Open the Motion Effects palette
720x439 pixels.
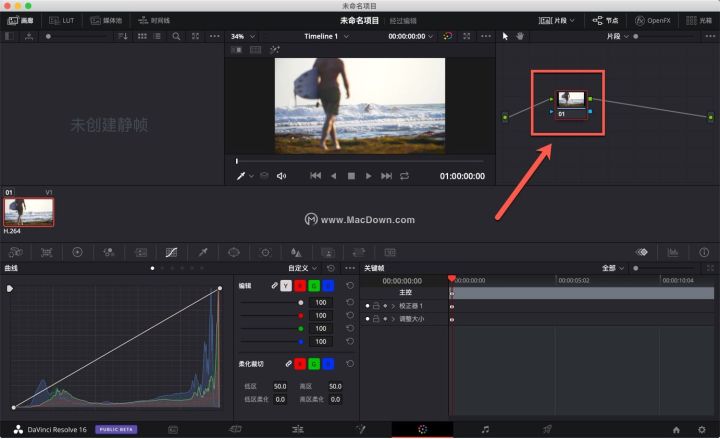coord(141,252)
